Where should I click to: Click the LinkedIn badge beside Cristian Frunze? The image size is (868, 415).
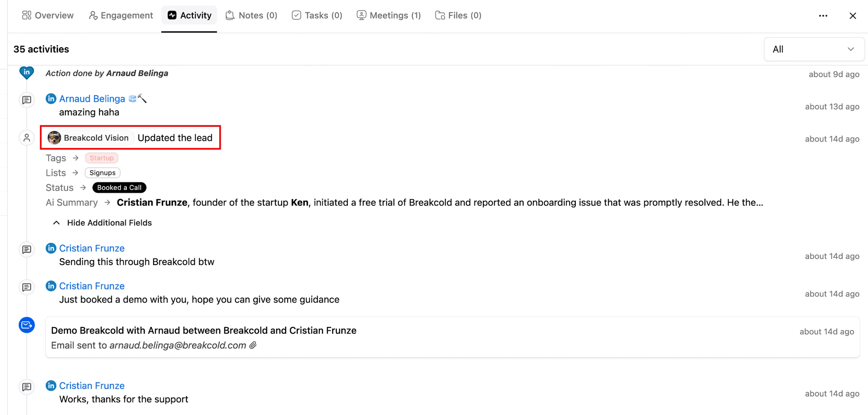pos(50,248)
